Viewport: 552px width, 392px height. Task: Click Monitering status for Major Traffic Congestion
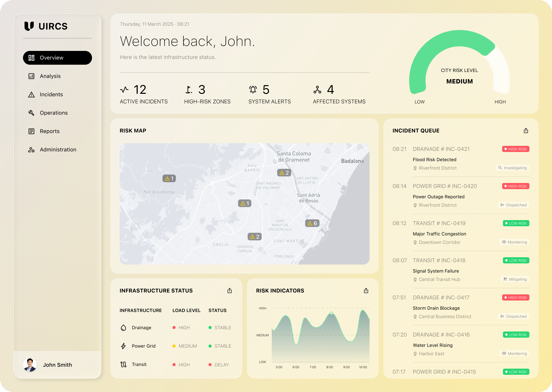point(514,242)
